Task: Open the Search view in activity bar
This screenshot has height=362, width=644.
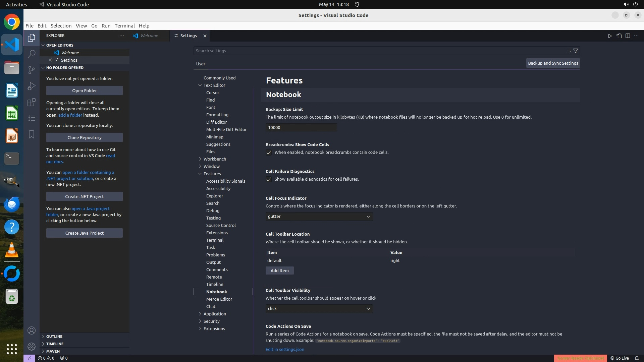Action: click(32, 54)
